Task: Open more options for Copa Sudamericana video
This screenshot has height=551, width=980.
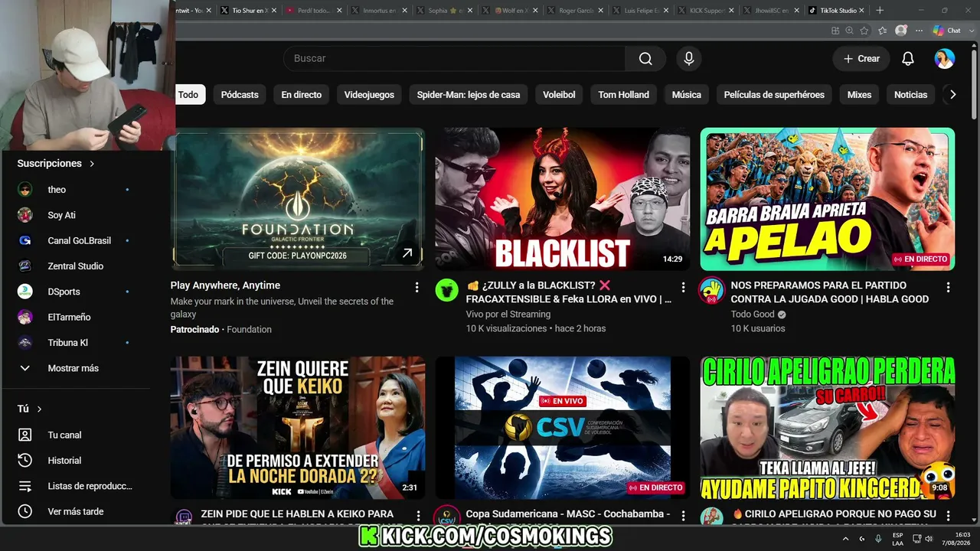Action: point(683,516)
